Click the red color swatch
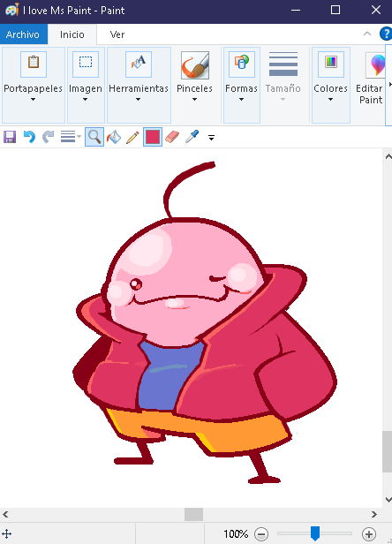 coord(153,137)
